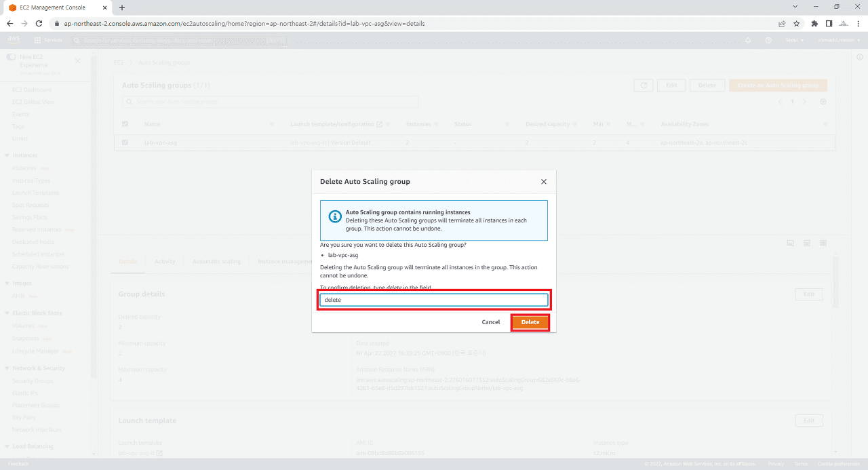
Task: Click the EC2 breadcrumb link
Action: 119,62
